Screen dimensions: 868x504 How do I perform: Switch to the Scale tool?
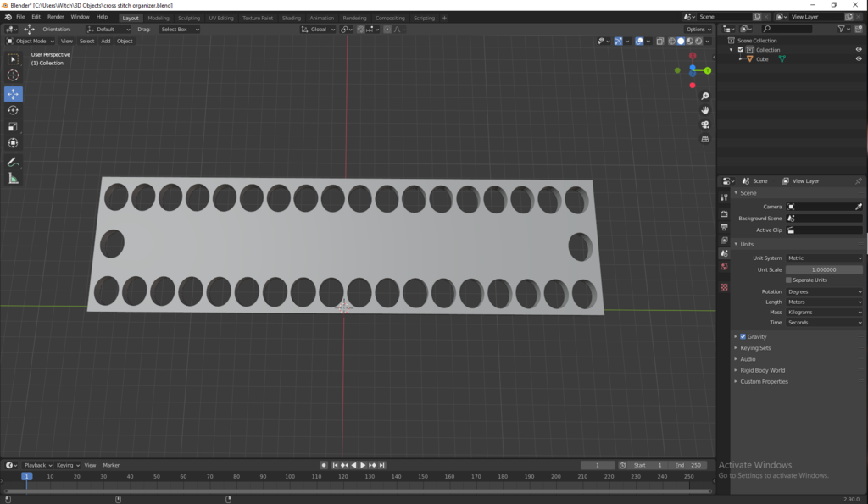[13, 127]
